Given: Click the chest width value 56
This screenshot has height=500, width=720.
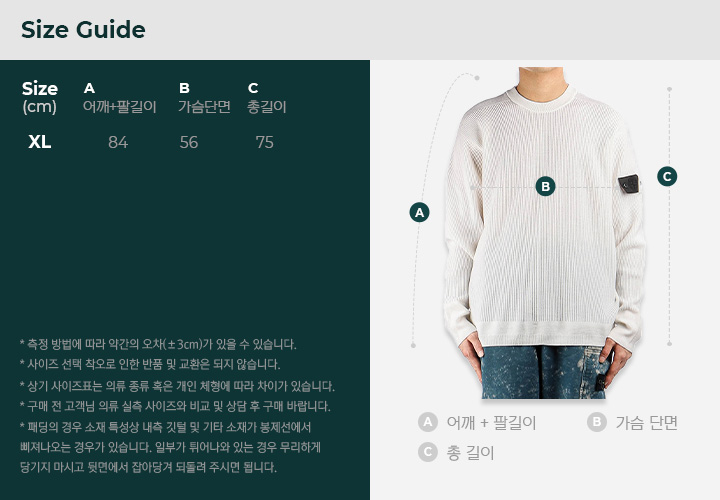Looking at the screenshot, I should [x=189, y=142].
